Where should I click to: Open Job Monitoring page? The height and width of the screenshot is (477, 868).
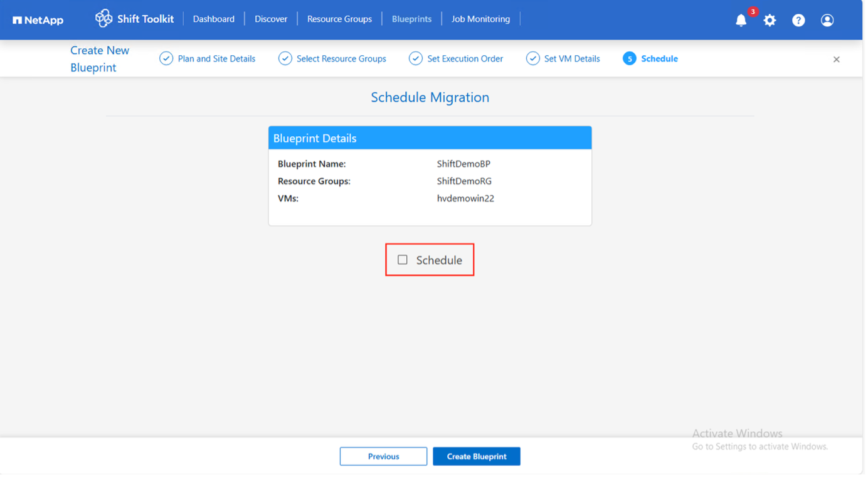481,19
